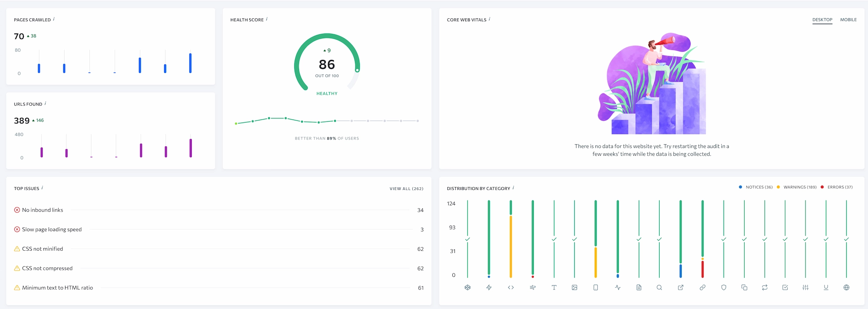Click the code brackets category icon

pos(511,287)
